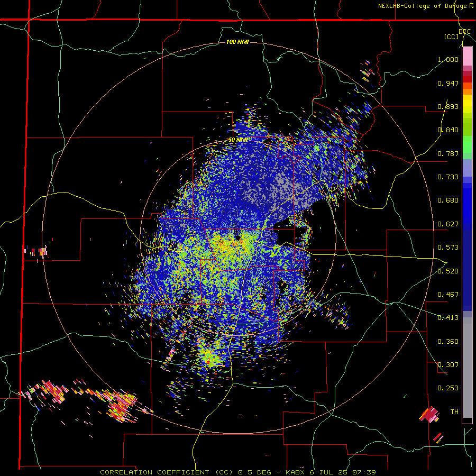Click the 100 NMI range ring label
The image size is (476, 476).
(x=237, y=42)
